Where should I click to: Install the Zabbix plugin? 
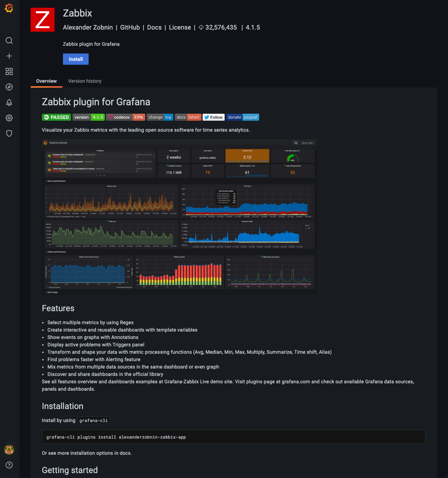[75, 59]
